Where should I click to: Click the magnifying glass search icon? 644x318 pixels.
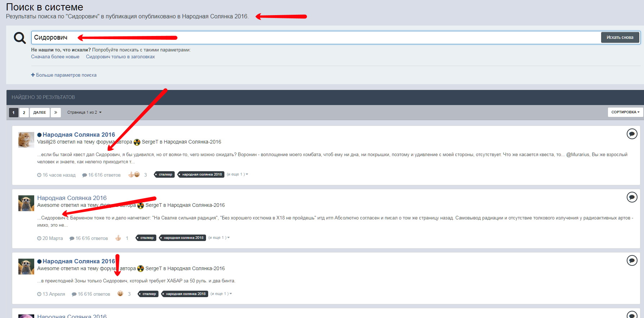19,38
